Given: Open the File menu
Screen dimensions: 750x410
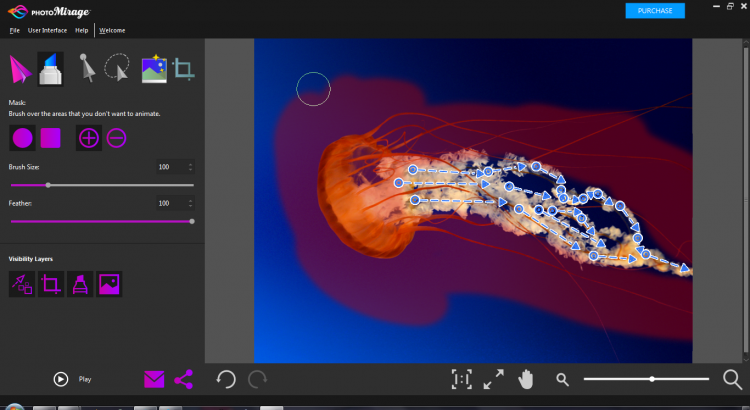Looking at the screenshot, I should click(14, 30).
